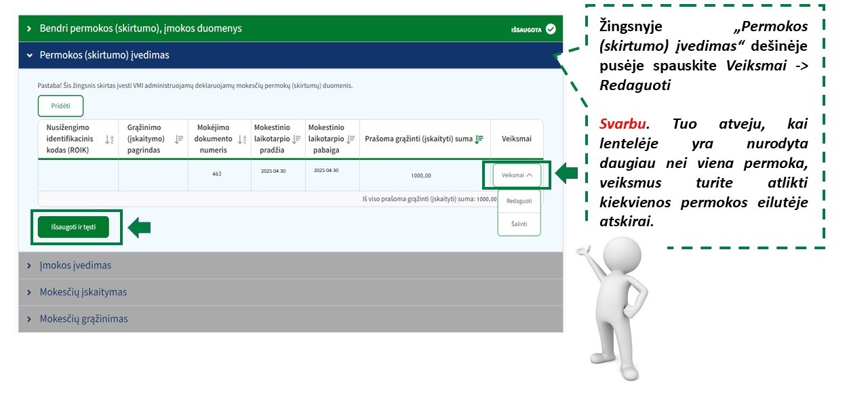Choose Šalinti from the Veiksmai menu

[519, 224]
